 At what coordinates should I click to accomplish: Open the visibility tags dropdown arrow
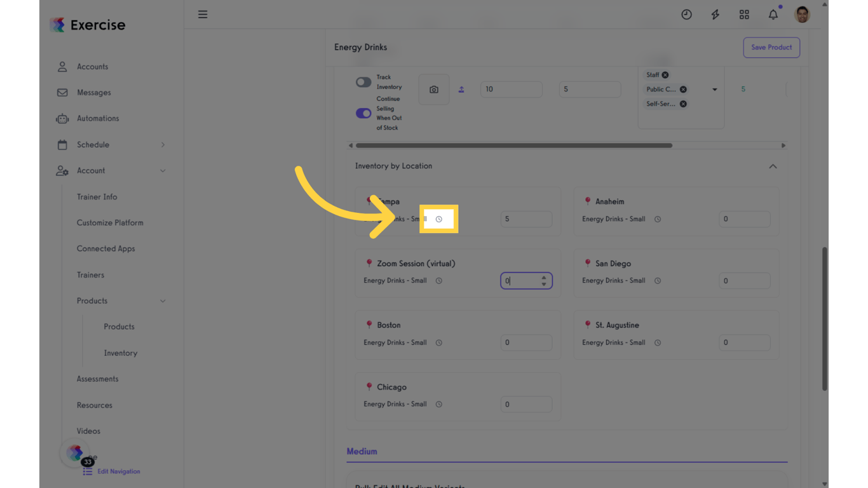[x=714, y=89]
